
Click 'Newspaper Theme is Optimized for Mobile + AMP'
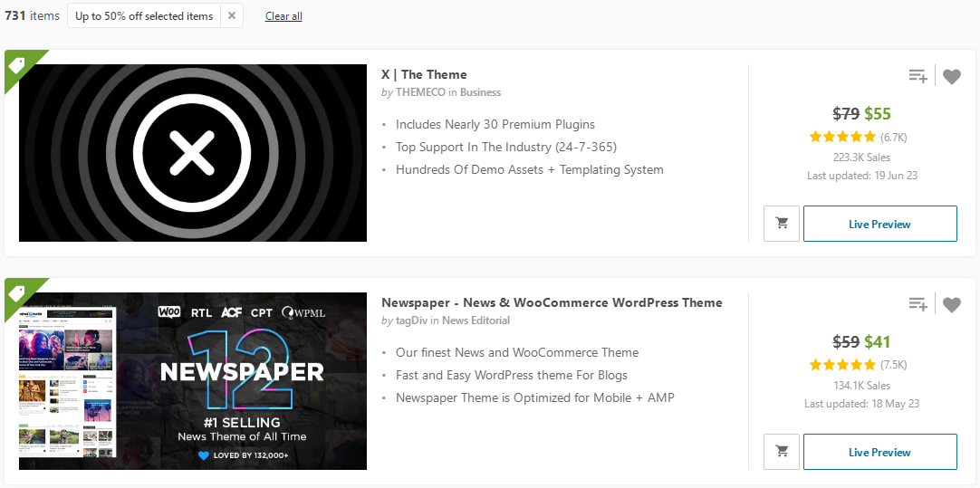[x=535, y=397]
